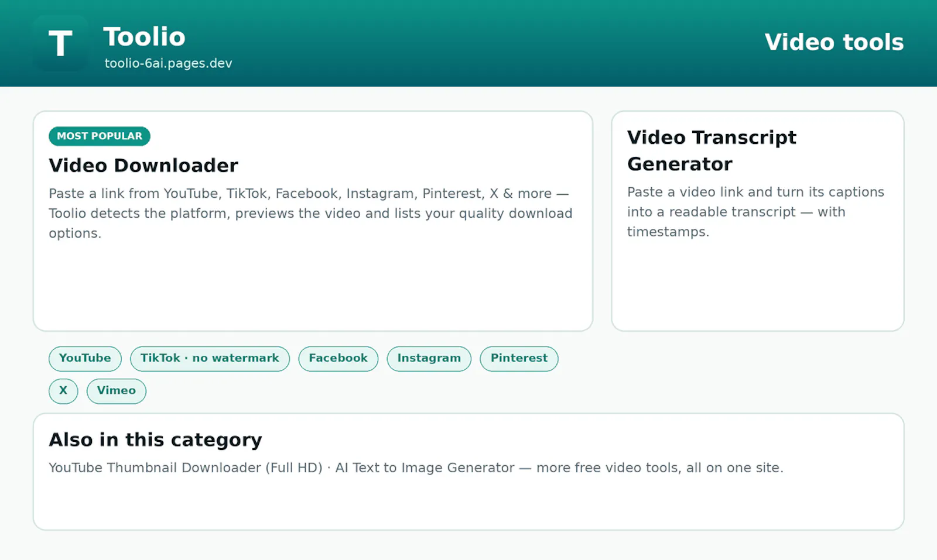Click the X platform chip
The image size is (937, 560).
(x=63, y=391)
